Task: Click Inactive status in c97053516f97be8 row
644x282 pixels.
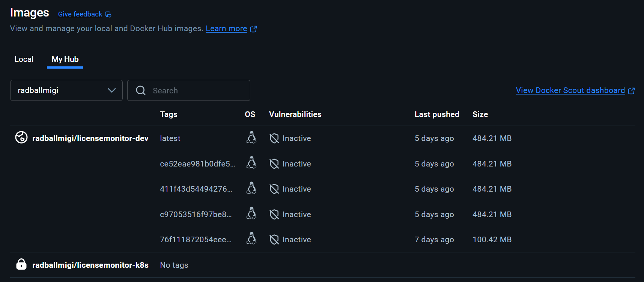Action: [297, 214]
